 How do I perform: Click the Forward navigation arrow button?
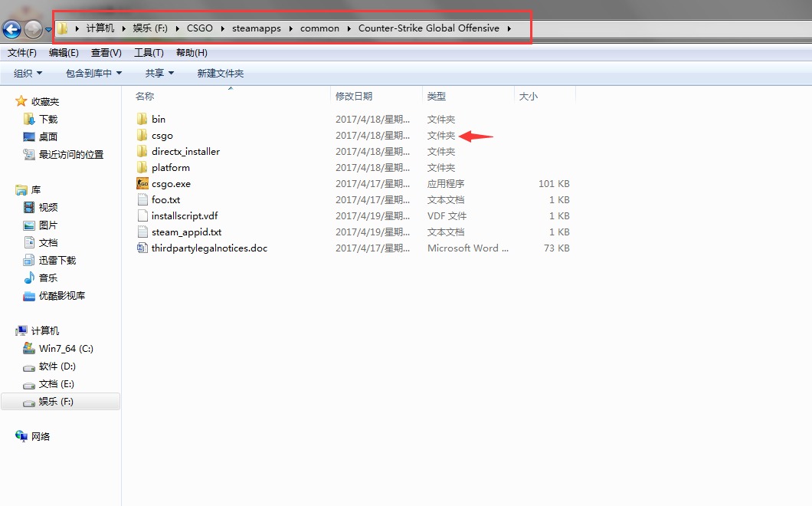33,30
